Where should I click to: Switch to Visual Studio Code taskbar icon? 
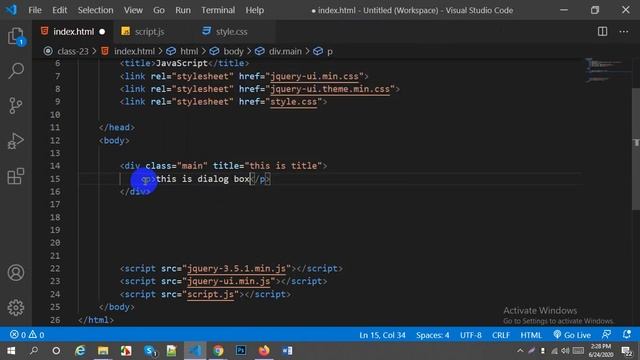coord(195,351)
